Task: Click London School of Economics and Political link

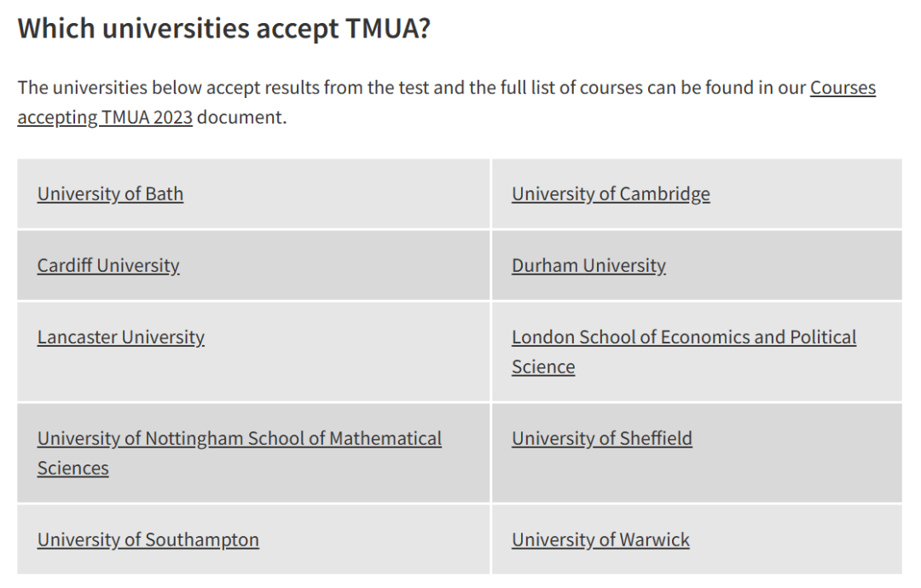Action: click(684, 337)
